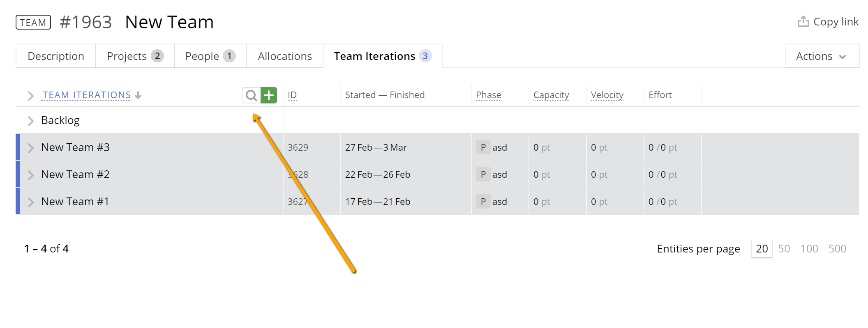
Task: Set entities per page to 50
Action: [784, 249]
